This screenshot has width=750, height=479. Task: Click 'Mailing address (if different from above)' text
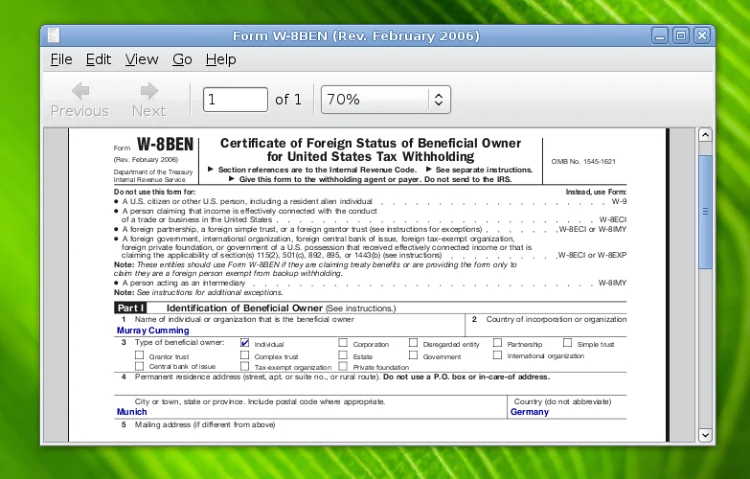205,425
